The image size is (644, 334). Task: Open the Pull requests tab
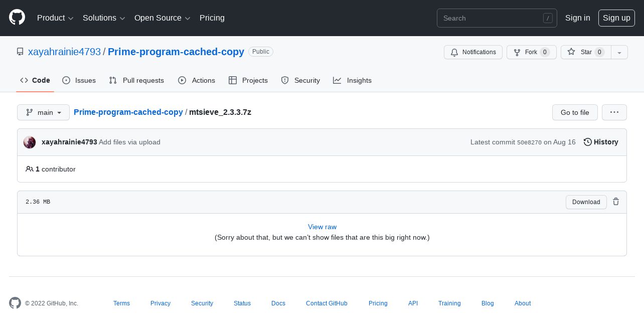coord(136,80)
